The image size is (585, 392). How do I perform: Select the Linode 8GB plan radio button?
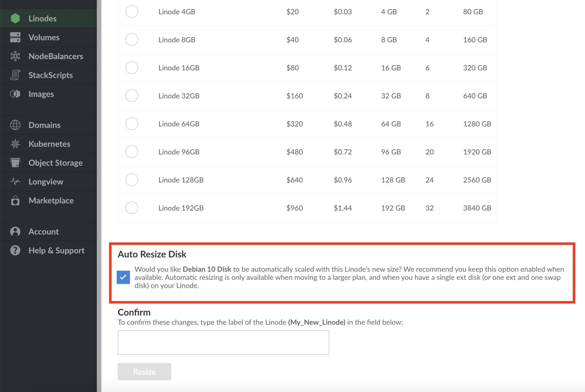131,40
